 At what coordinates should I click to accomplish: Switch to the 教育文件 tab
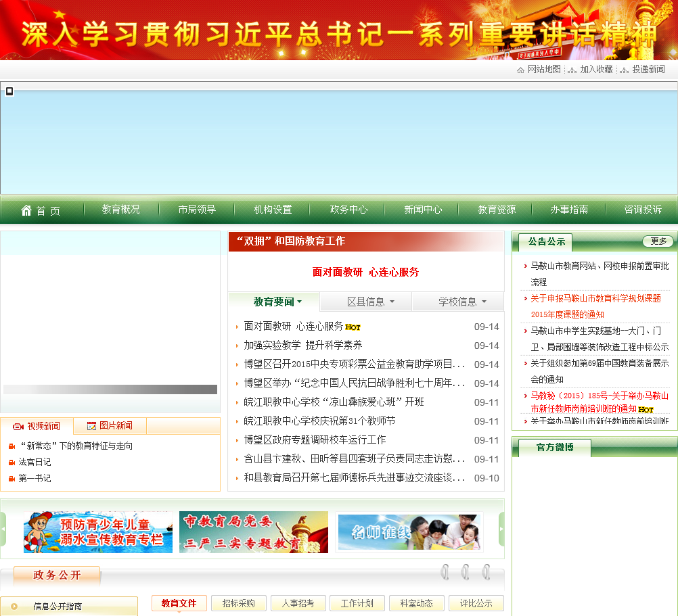pyautogui.click(x=179, y=603)
